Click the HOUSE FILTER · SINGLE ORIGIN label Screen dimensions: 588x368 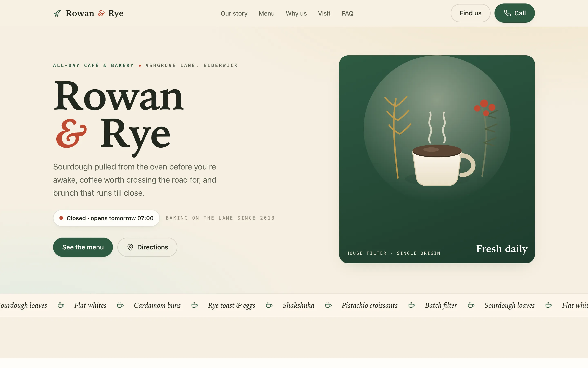tap(393, 253)
